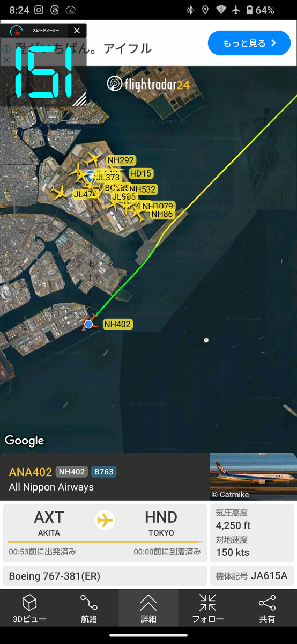
Task: Open the 3Dビュー cube view
Action: tap(29, 608)
